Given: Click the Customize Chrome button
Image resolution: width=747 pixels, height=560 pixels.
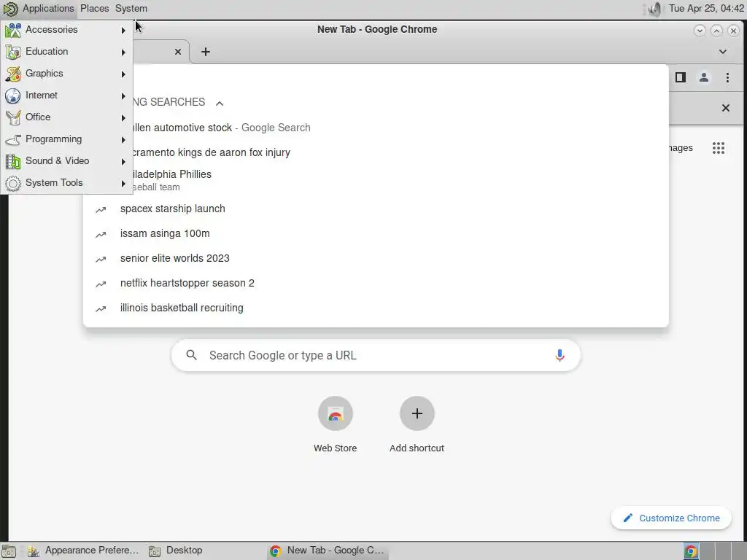Looking at the screenshot, I should point(671,518).
